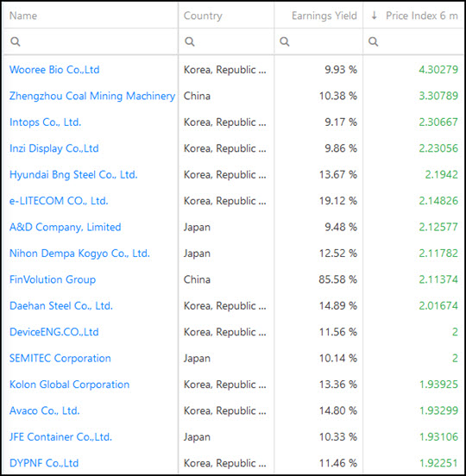Screen dimensions: 466x476
Task: Sort by the Country column header
Action: (x=203, y=16)
